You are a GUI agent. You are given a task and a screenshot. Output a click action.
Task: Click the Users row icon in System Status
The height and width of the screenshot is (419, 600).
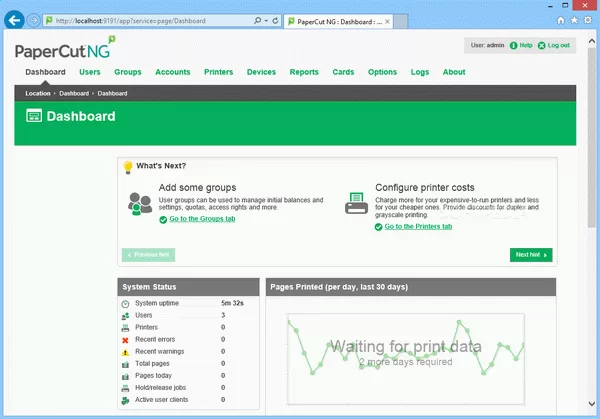[x=125, y=316]
